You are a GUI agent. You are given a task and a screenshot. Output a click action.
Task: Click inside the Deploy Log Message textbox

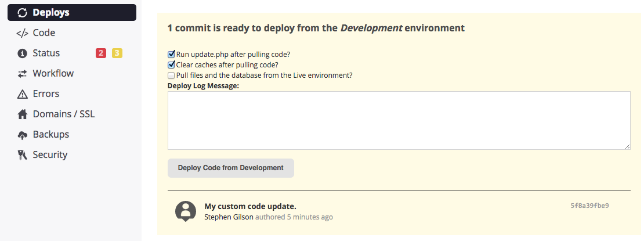[399, 120]
